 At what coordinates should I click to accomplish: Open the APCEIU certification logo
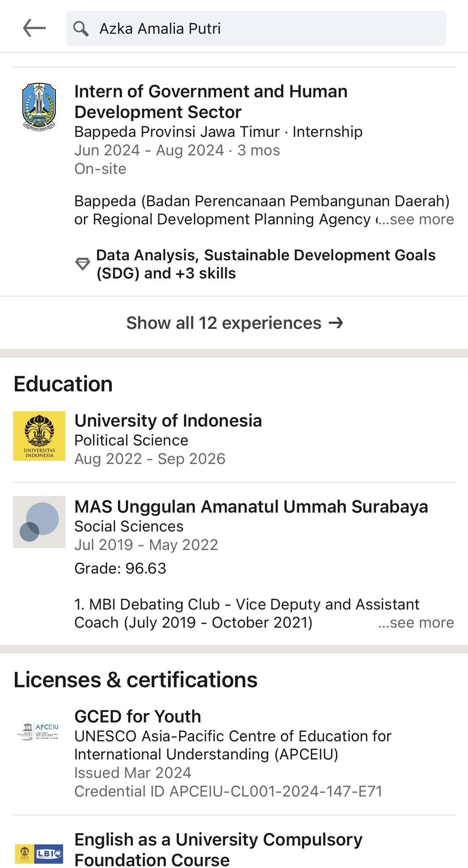coord(39,732)
